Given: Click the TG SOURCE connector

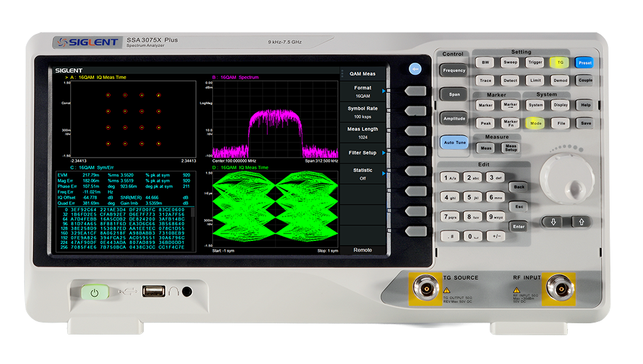Looking at the screenshot, I should click(426, 289).
